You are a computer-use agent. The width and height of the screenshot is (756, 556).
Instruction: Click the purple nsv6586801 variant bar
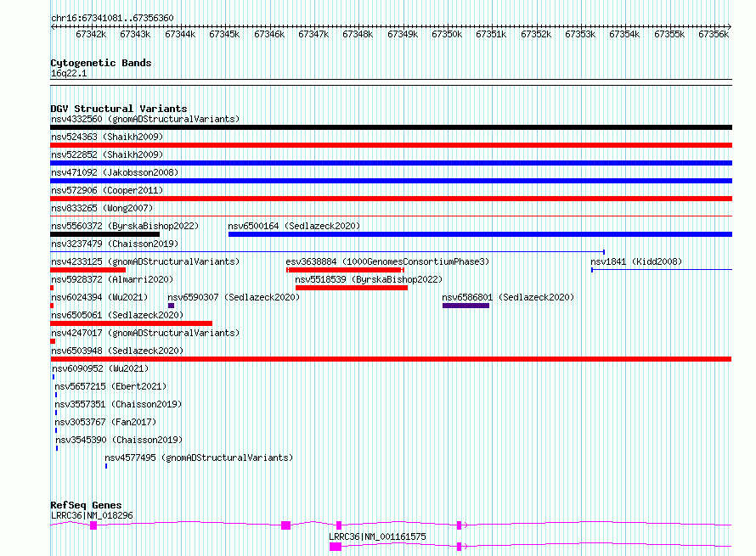click(465, 306)
